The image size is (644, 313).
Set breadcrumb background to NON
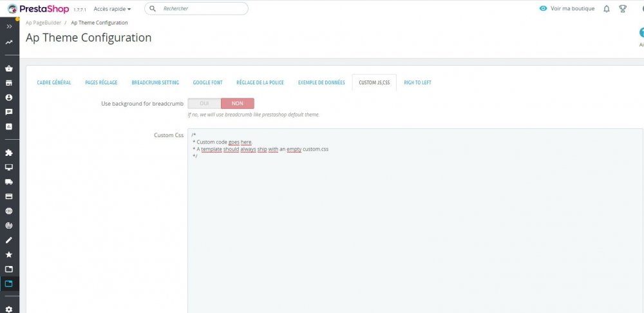238,104
